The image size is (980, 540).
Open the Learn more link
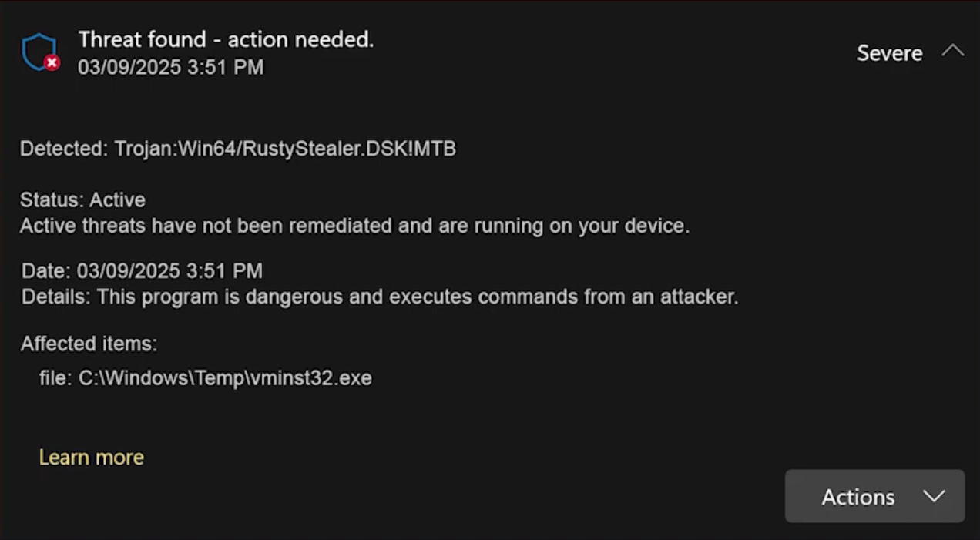click(91, 457)
